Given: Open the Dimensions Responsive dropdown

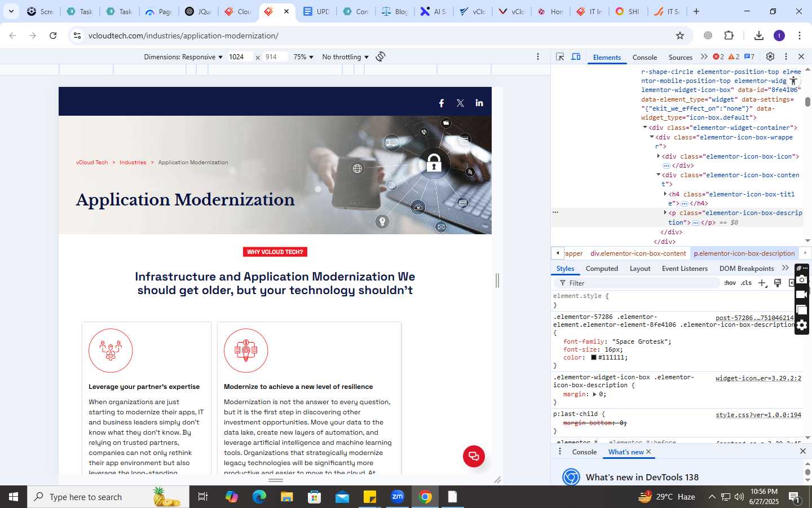Looking at the screenshot, I should 183,57.
